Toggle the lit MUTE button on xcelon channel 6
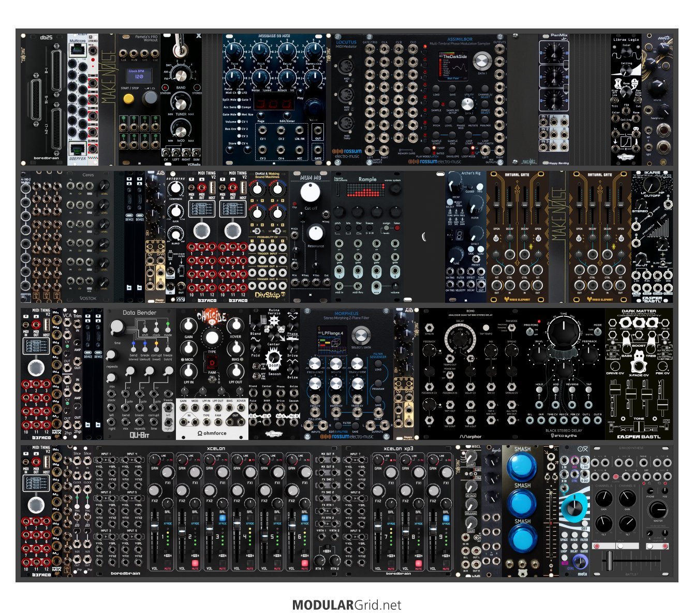 305,563
